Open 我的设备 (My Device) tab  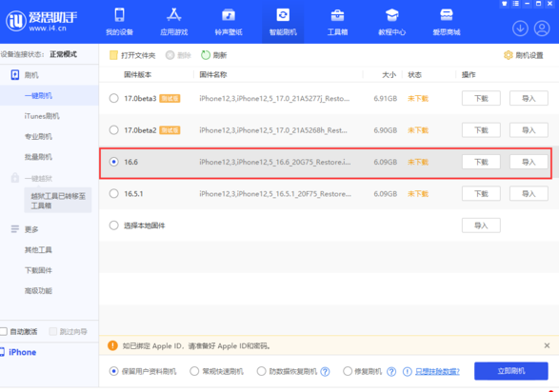pyautogui.click(x=119, y=22)
